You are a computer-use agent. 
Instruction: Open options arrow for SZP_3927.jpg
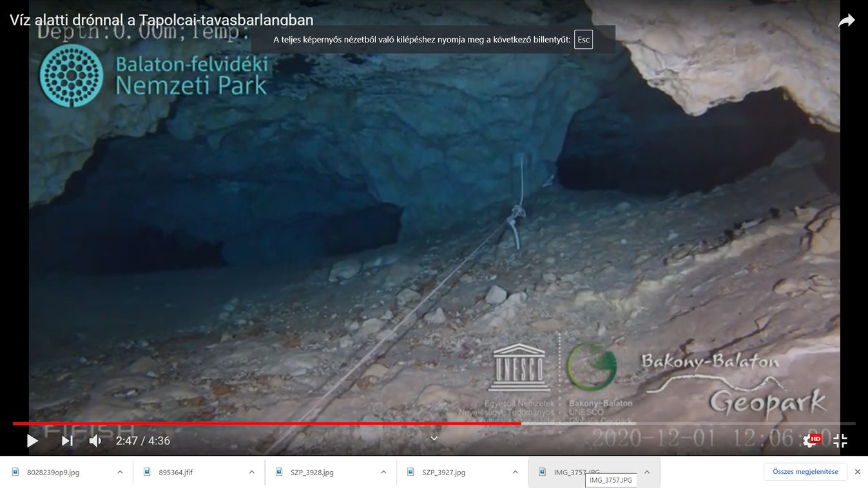(x=515, y=472)
